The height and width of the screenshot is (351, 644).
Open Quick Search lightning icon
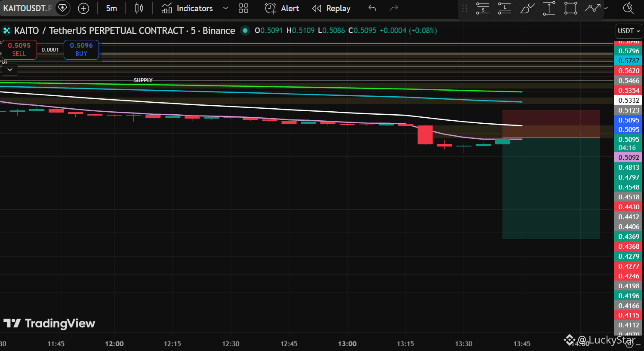coord(628,8)
